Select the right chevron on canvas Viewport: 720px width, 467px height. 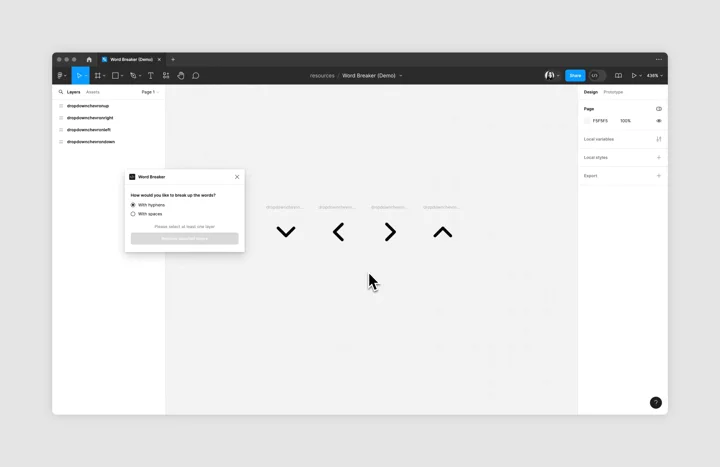point(390,232)
